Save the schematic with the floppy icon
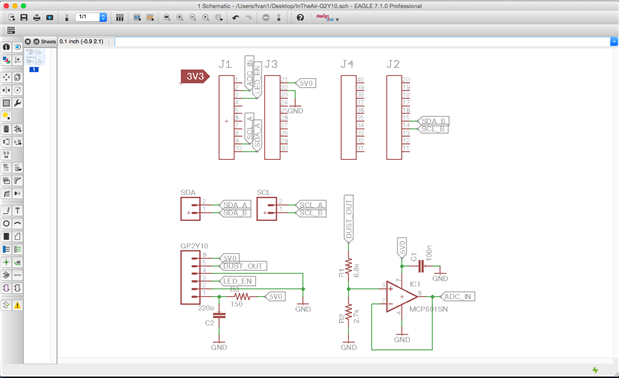619x378 pixels. pos(24,17)
